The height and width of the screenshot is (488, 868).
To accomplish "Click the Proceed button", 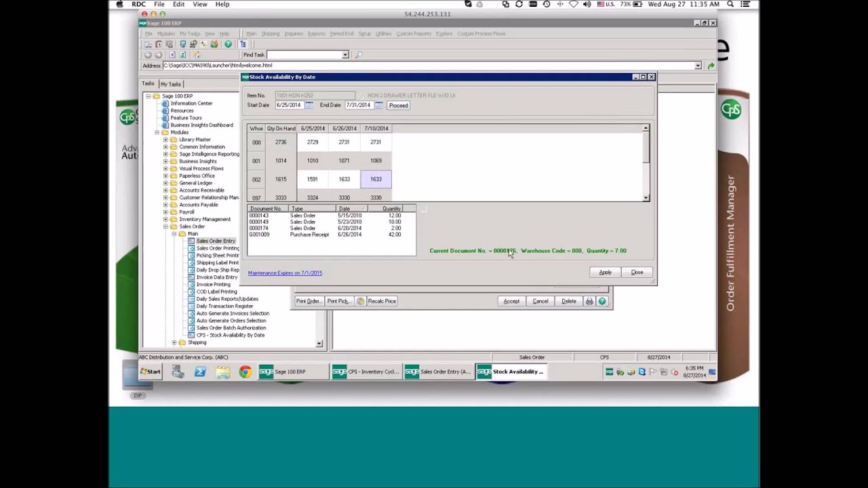I will point(399,105).
